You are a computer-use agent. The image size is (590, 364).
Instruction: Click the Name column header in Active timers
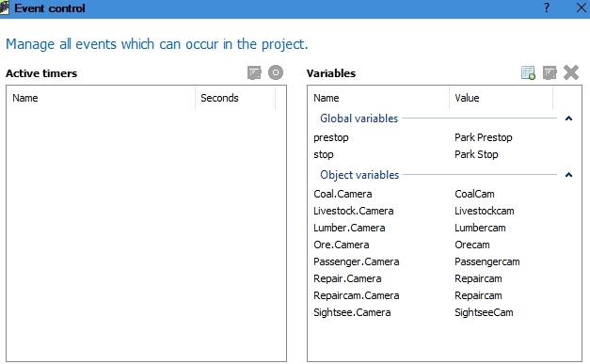[x=101, y=98]
